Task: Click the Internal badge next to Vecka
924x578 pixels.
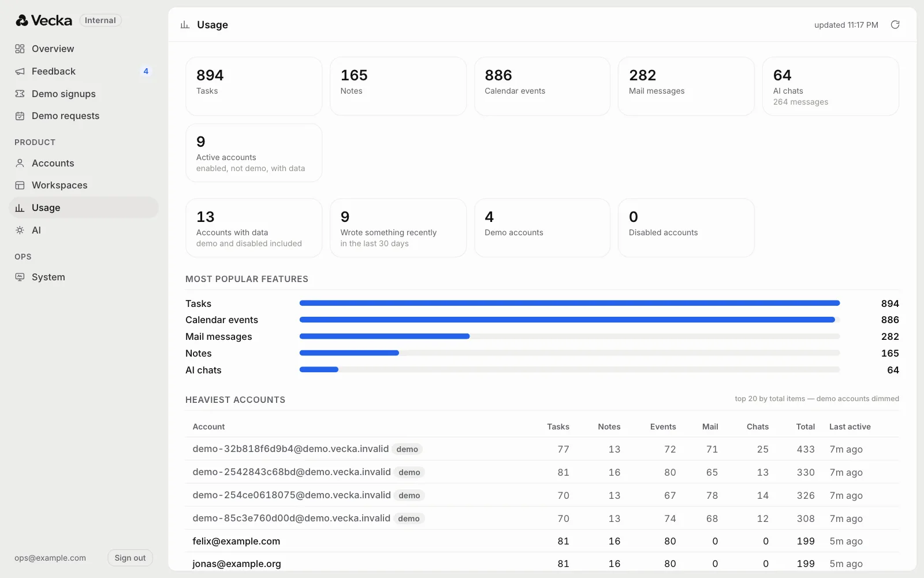Action: coord(100,20)
